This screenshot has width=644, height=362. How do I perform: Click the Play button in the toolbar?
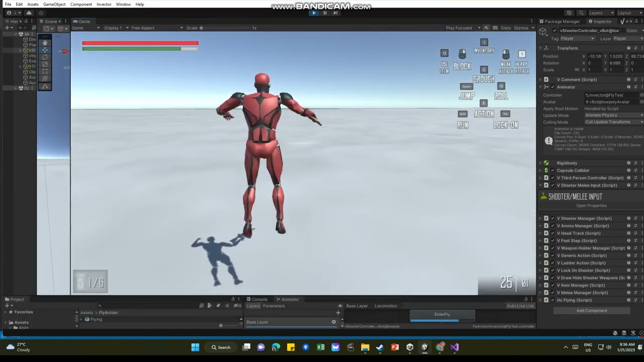[313, 13]
